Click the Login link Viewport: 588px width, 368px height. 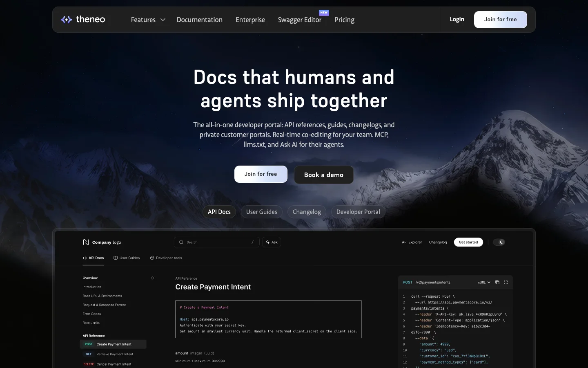[x=457, y=19]
